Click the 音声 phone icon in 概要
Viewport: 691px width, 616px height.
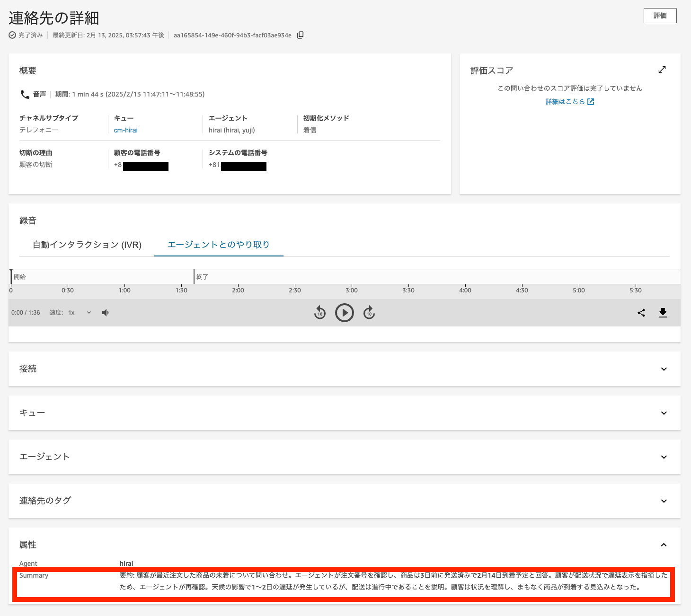pos(25,94)
